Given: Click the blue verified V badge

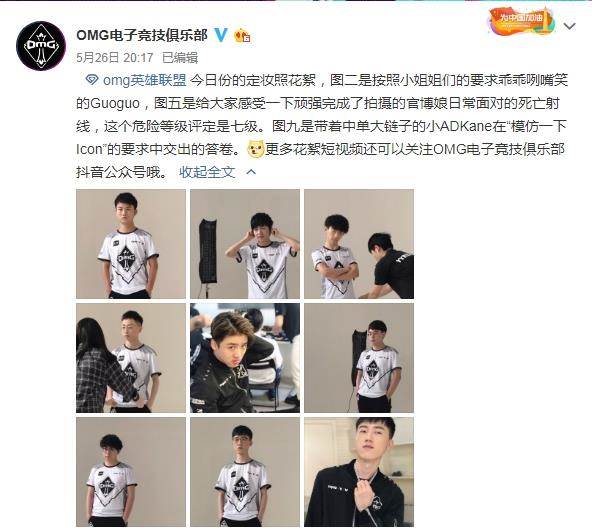Looking at the screenshot, I should coord(221,35).
